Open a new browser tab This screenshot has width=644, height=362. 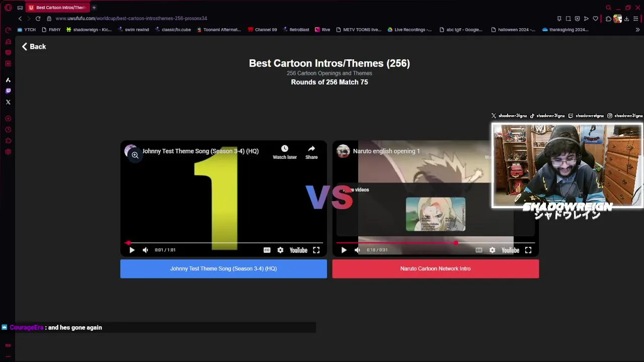94,8
